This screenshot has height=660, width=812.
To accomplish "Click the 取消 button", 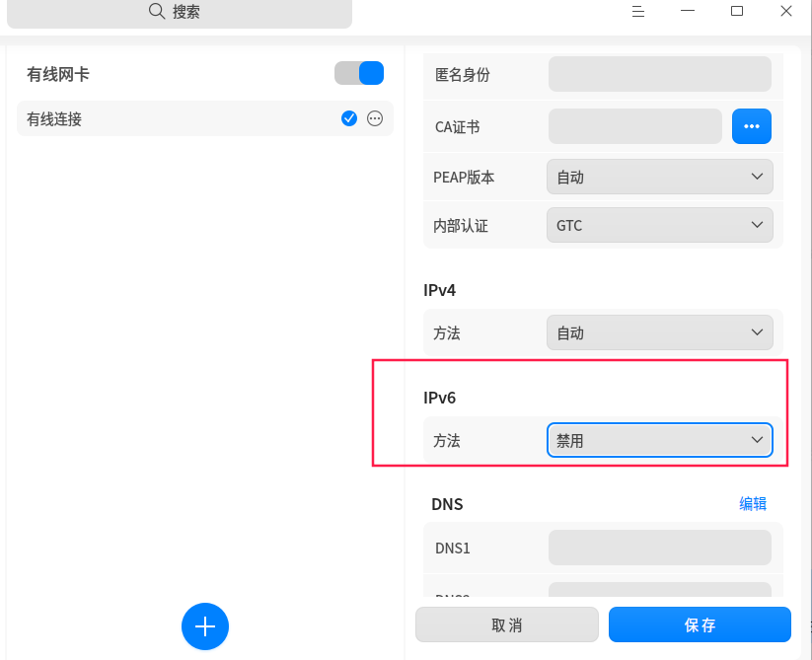I will pyautogui.click(x=507, y=624).
